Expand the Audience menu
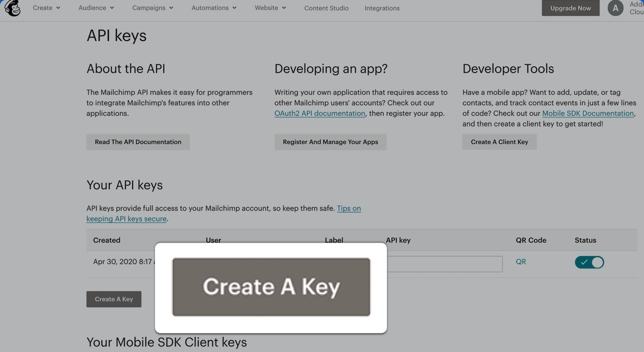The height and width of the screenshot is (352, 644). click(x=96, y=8)
